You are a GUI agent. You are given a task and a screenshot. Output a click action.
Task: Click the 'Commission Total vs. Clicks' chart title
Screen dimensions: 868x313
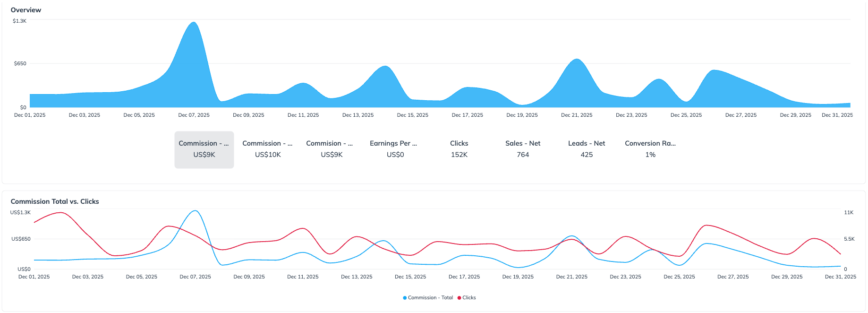tap(55, 201)
